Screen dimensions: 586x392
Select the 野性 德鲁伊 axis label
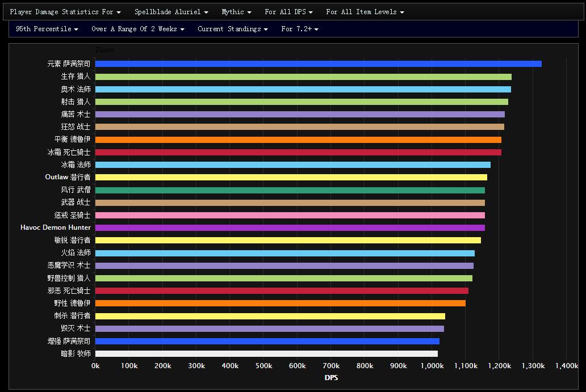[x=73, y=304]
